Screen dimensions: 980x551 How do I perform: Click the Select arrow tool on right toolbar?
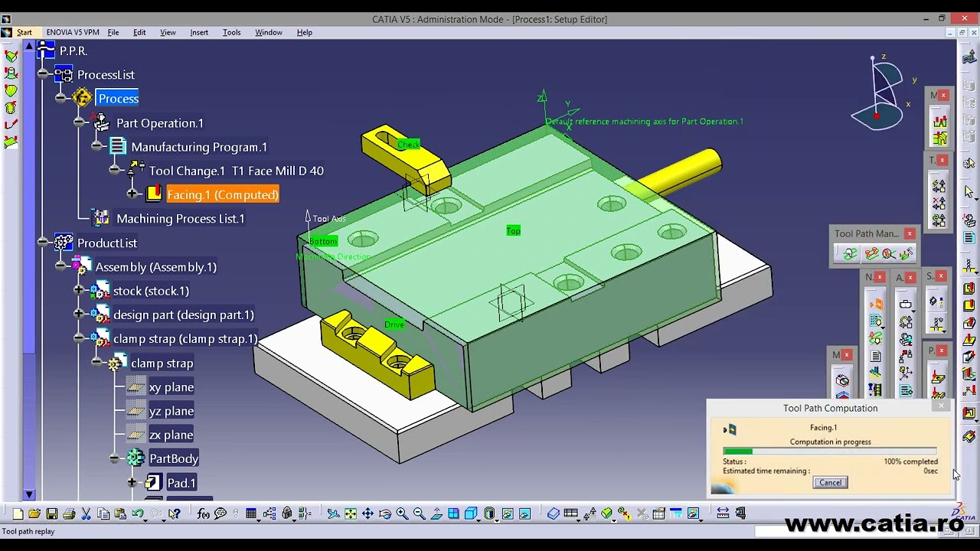tap(969, 191)
